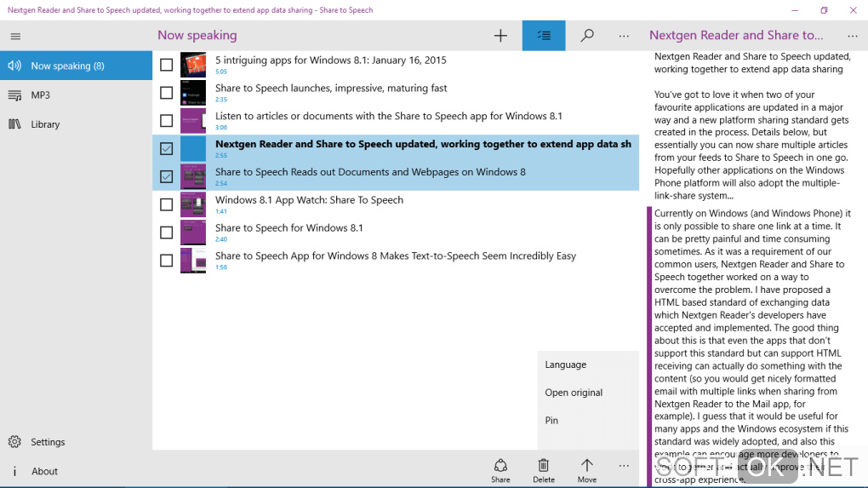Viewport: 868px width, 488px height.
Task: Click the 'Now speaking' page heading
Action: click(197, 36)
